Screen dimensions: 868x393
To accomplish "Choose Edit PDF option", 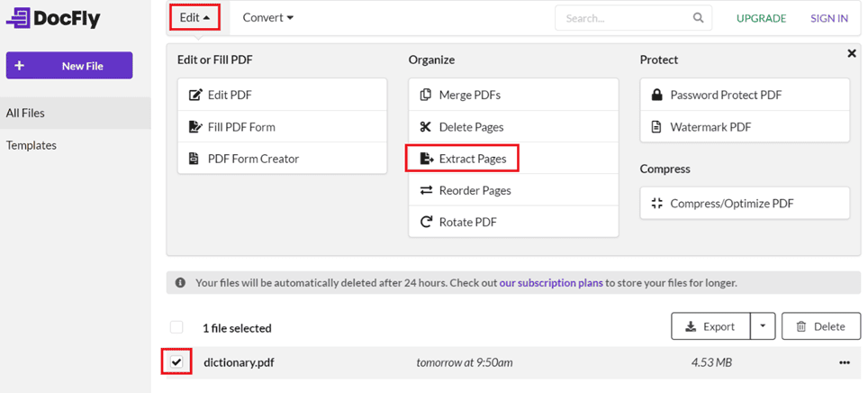I will click(283, 95).
